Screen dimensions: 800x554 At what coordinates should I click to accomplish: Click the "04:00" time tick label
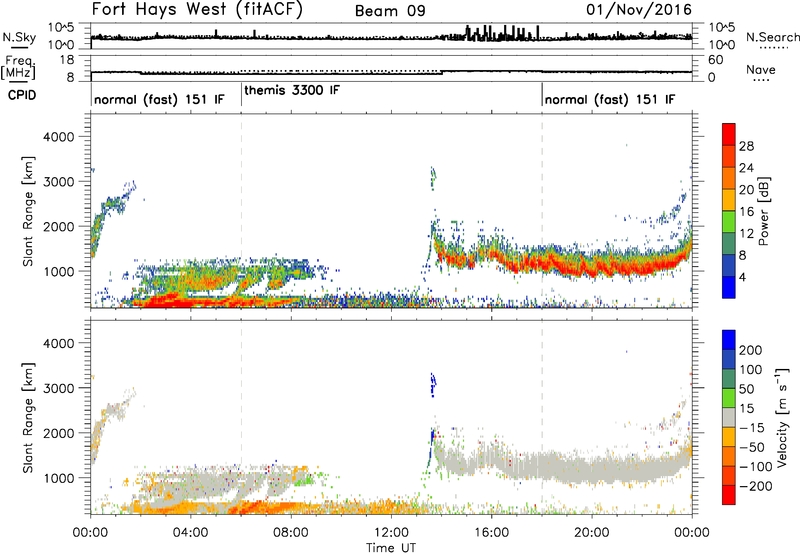point(191,533)
